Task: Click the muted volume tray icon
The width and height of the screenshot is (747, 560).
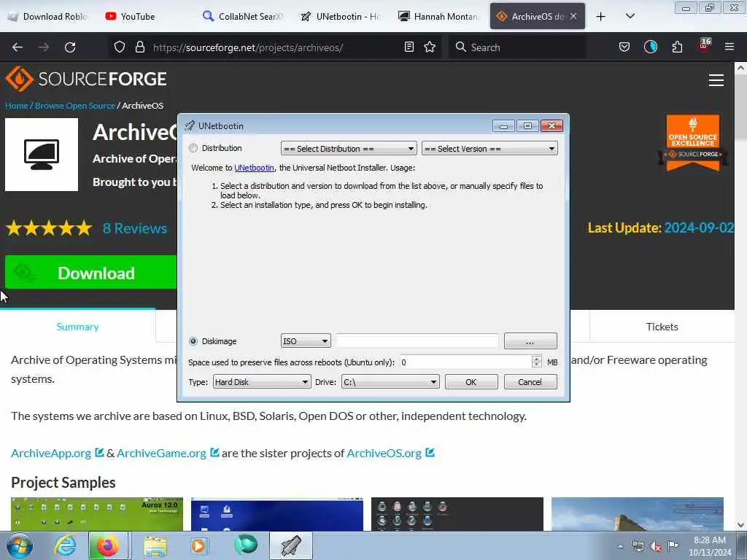Action: pos(656,546)
